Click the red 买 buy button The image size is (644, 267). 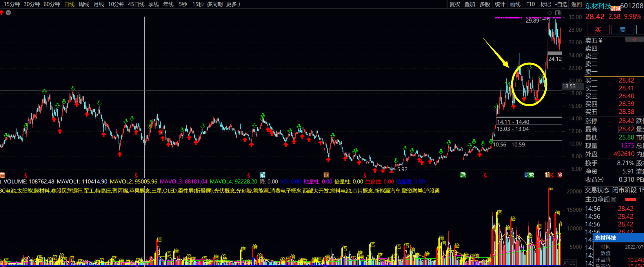[598, 30]
